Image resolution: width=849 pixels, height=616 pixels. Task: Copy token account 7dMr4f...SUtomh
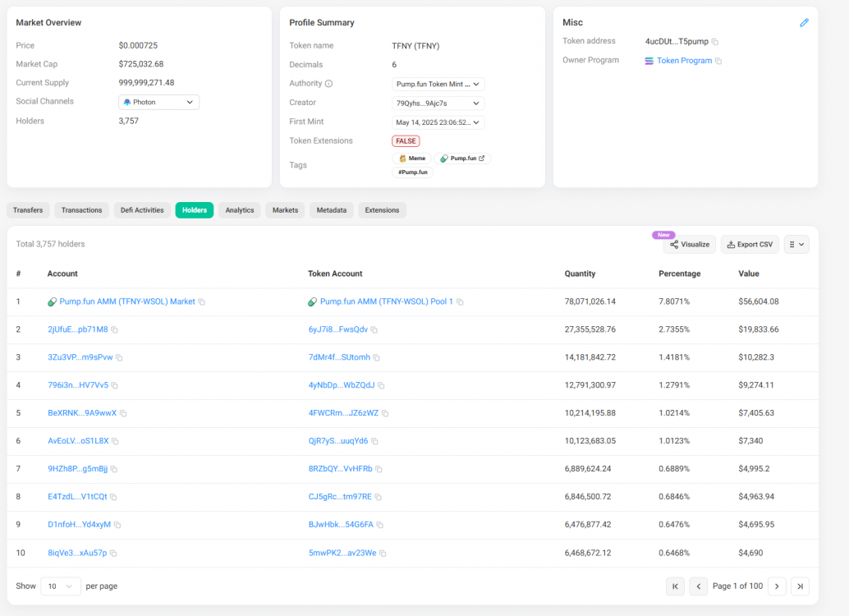click(x=376, y=358)
